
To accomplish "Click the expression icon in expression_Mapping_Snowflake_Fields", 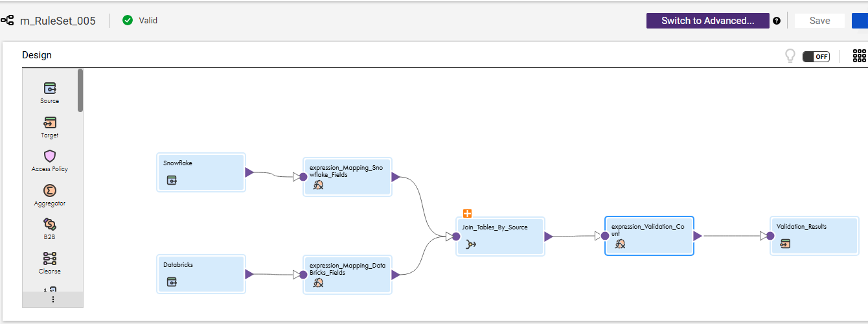I will tap(318, 185).
